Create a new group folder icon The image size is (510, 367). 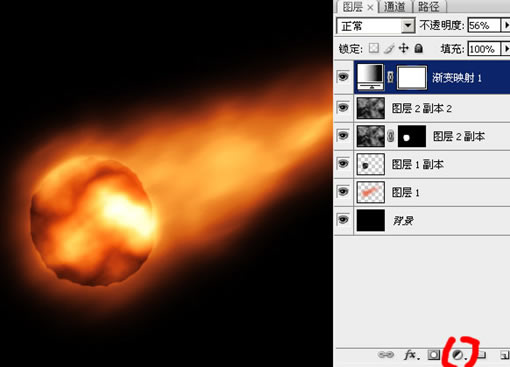pyautogui.click(x=481, y=355)
